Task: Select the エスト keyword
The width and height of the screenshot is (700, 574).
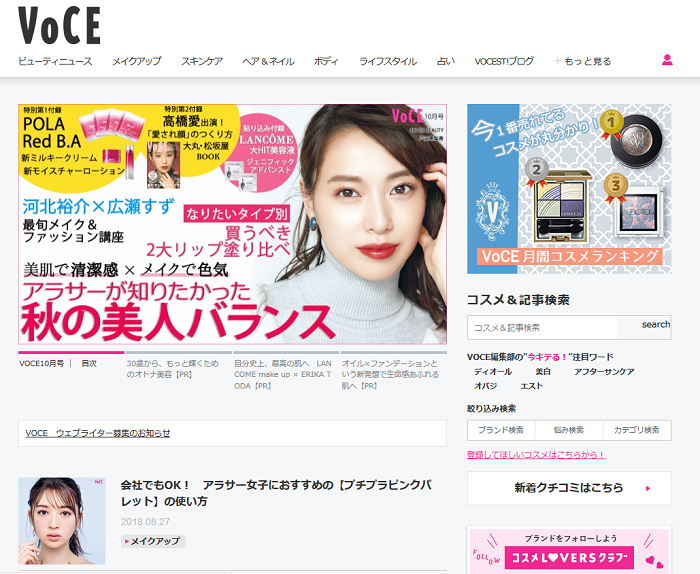Action: (532, 386)
